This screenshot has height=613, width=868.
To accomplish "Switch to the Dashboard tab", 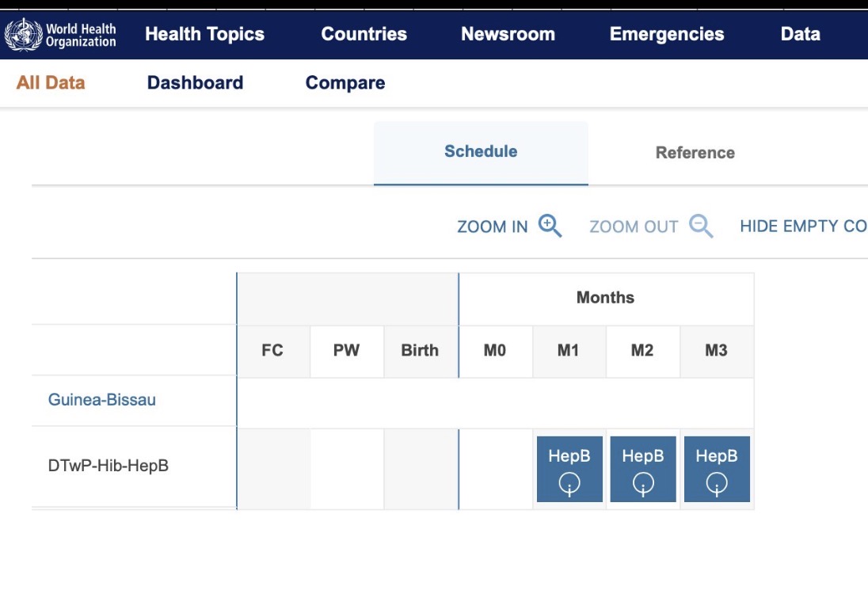I will (195, 82).
